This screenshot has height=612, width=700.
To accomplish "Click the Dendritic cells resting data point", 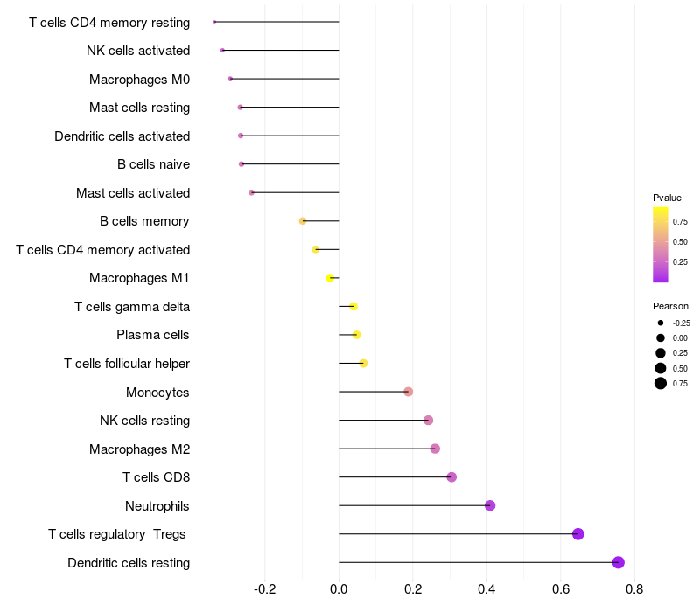I will pos(618,562).
